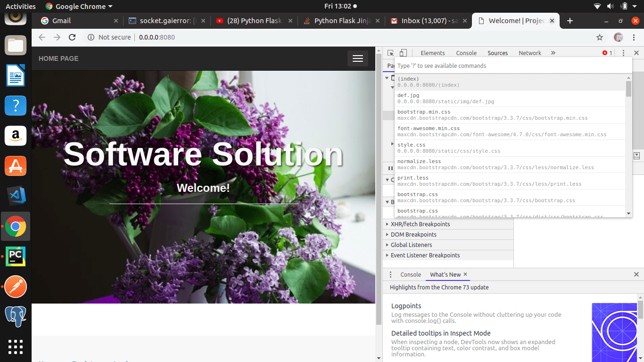Launch PyCharm from the dock
644x362 pixels.
tap(15, 256)
